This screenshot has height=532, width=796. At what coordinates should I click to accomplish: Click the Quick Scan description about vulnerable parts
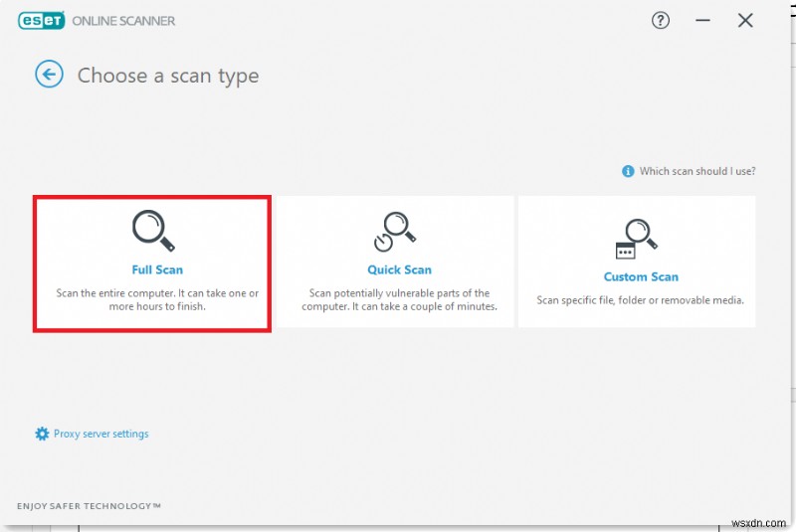click(400, 299)
